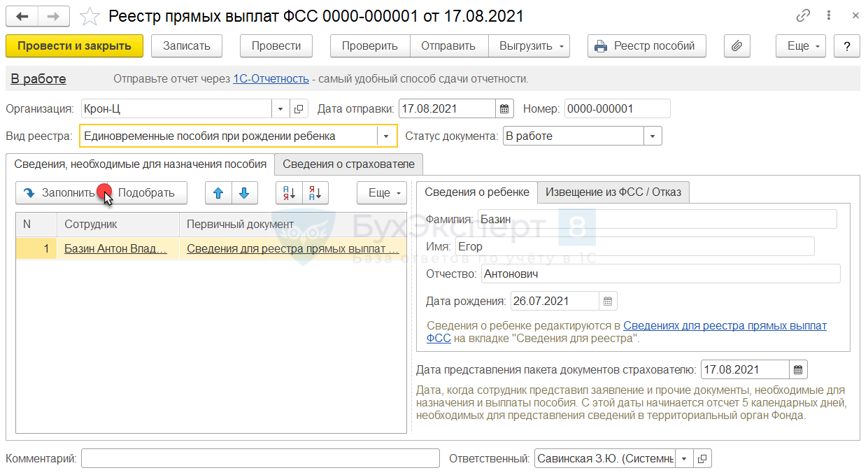Image resolution: width=868 pixels, height=475 pixels.
Task: Open attached files via paperclip icon
Action: 737,46
